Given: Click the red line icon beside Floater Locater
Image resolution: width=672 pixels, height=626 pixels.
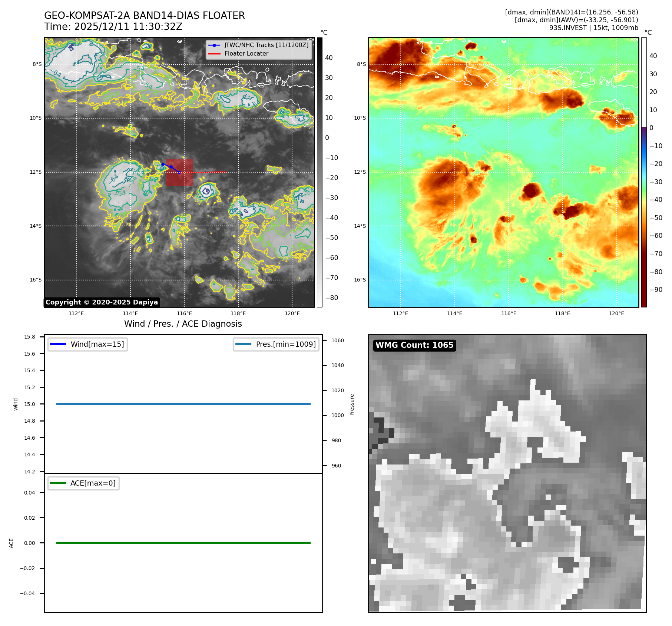Looking at the screenshot, I should (214, 54).
